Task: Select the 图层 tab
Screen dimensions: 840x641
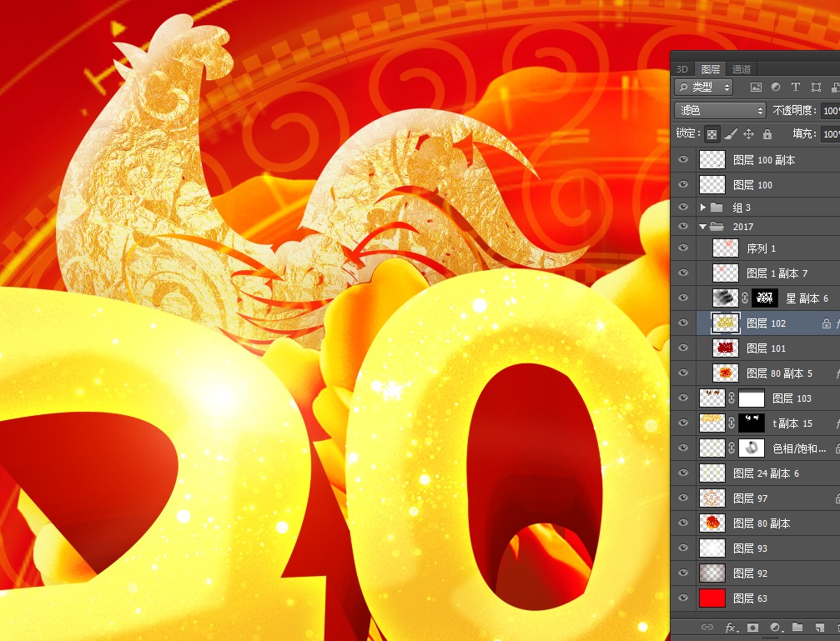Action: 711,69
